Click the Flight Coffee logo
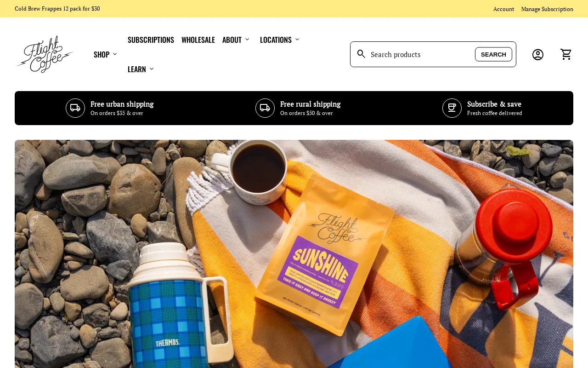 44,54
